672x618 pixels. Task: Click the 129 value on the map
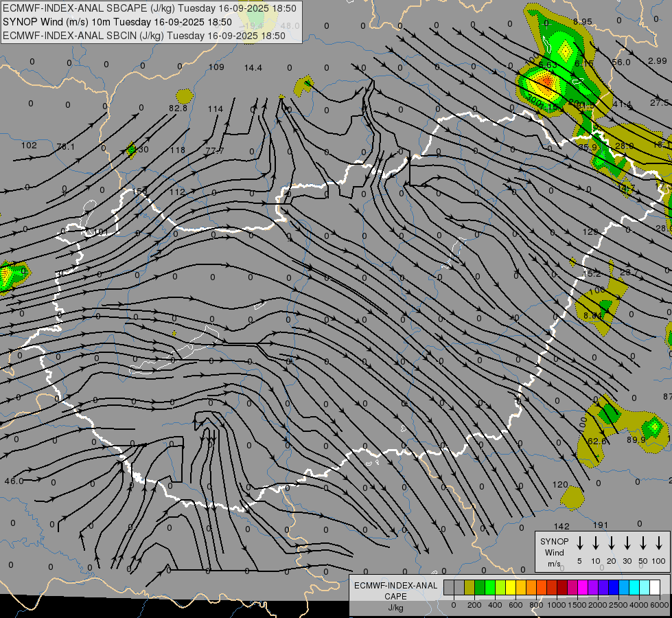click(590, 231)
